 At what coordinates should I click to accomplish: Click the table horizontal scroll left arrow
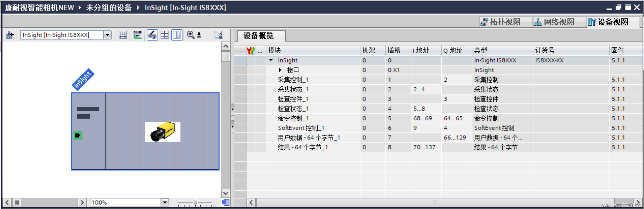251,202
